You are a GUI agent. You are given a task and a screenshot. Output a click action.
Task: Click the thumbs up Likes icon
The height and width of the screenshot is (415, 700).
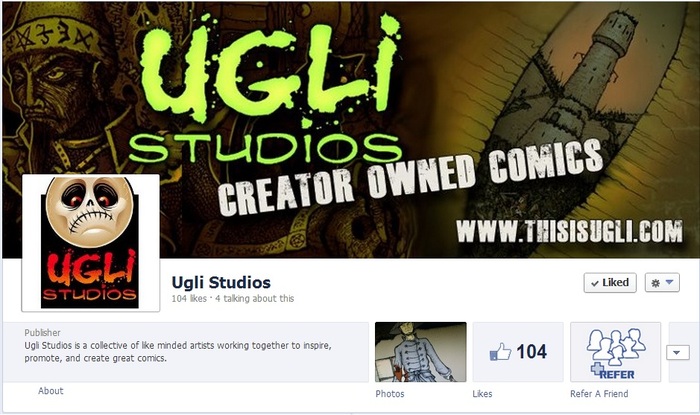(x=500, y=352)
